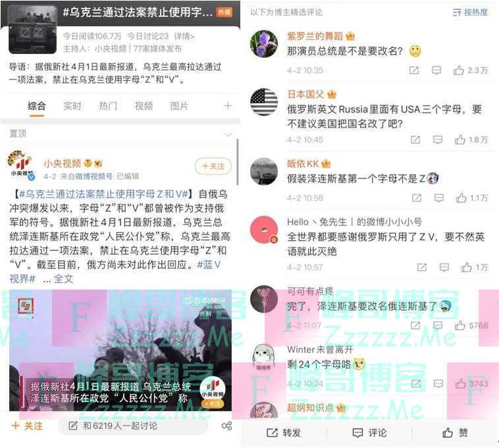Viewport: 499px width, 448px height.
Task: Open the 按热度 sort dropdown
Action: [470, 12]
